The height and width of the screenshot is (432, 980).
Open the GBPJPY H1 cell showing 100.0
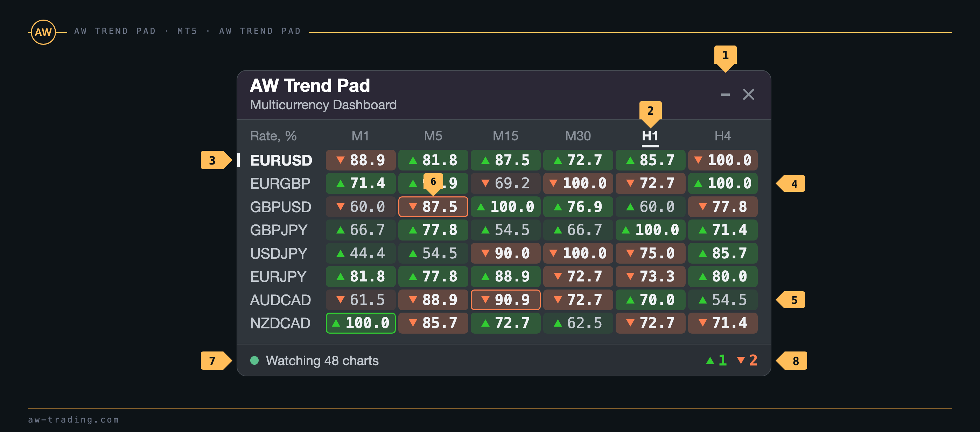[650, 230]
